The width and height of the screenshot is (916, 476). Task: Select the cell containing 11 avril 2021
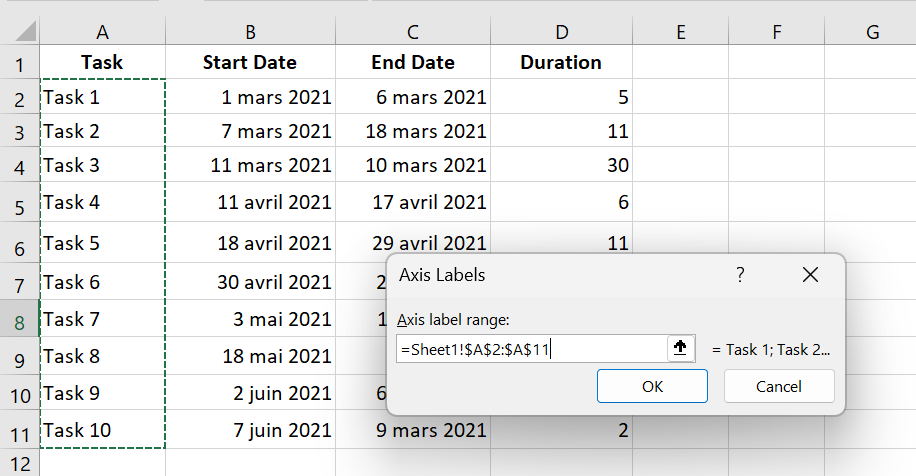251,202
